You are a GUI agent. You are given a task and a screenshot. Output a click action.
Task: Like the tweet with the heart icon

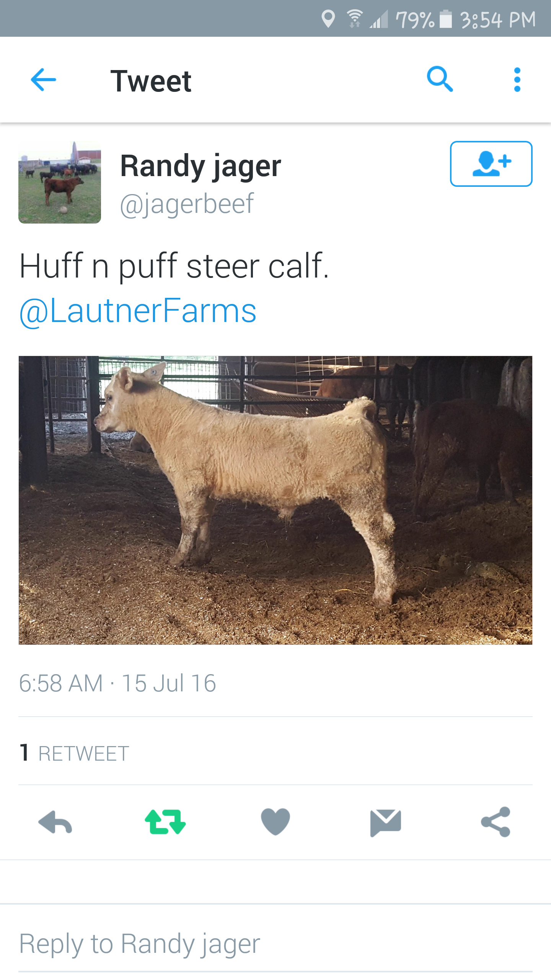275,822
